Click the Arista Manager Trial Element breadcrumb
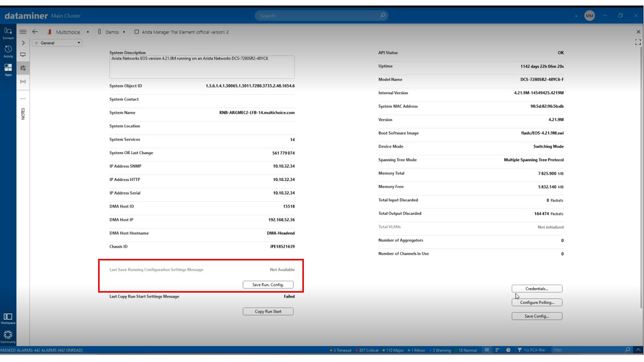 [185, 32]
